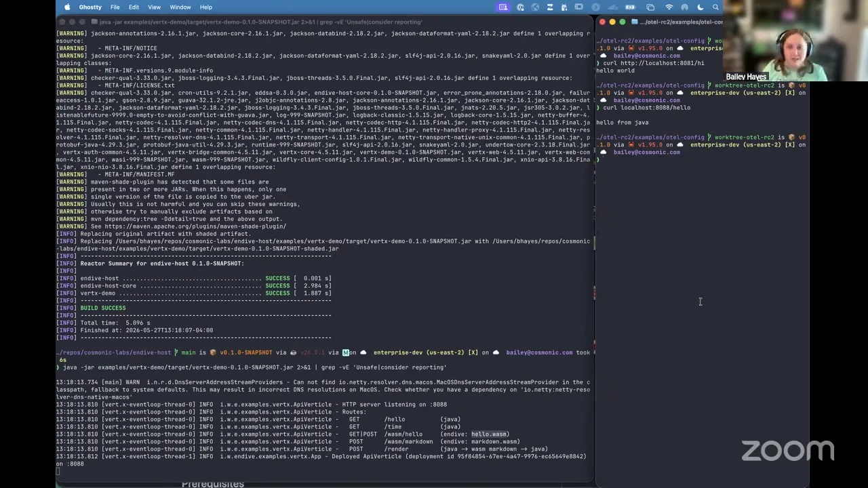Click the 'endive-host-core' SUCCESS row

(193, 285)
